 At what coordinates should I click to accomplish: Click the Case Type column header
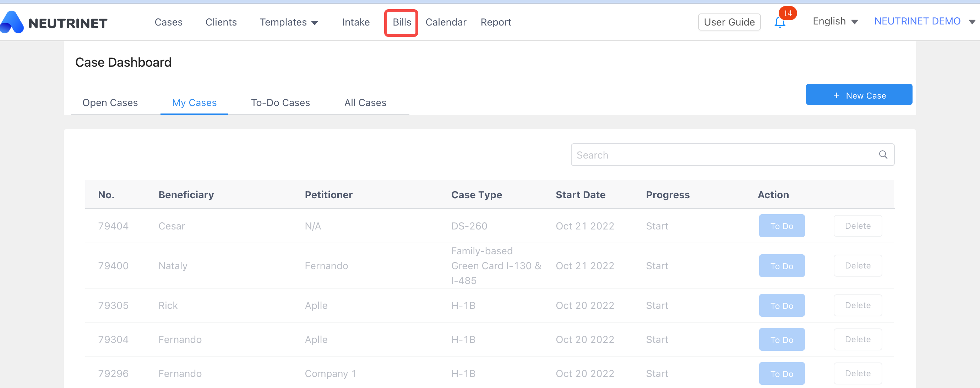pos(476,195)
